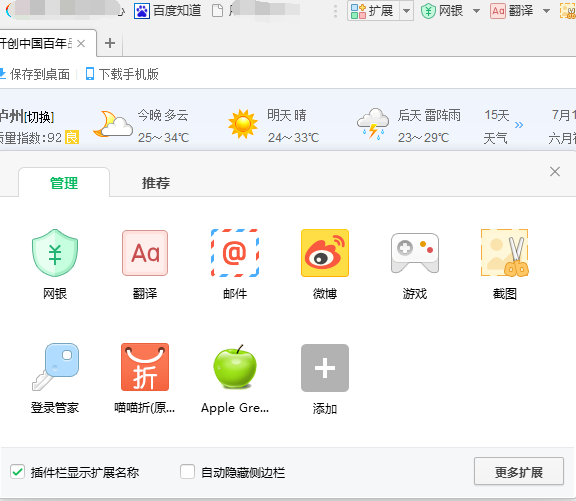
Task: Click the thunderstorm weather icon for 后天
Action: click(x=373, y=124)
